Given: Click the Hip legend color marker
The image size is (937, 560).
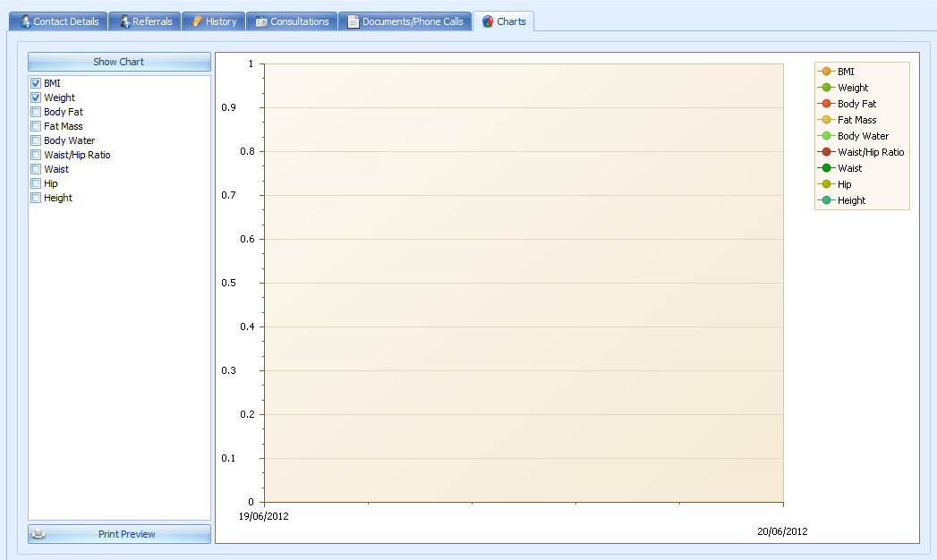Looking at the screenshot, I should tap(826, 184).
